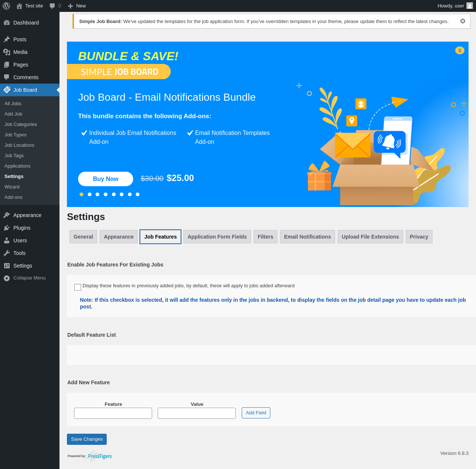Click the sidebar Settings sliders icon
Screen dimensions: 476x469
tap(7, 266)
